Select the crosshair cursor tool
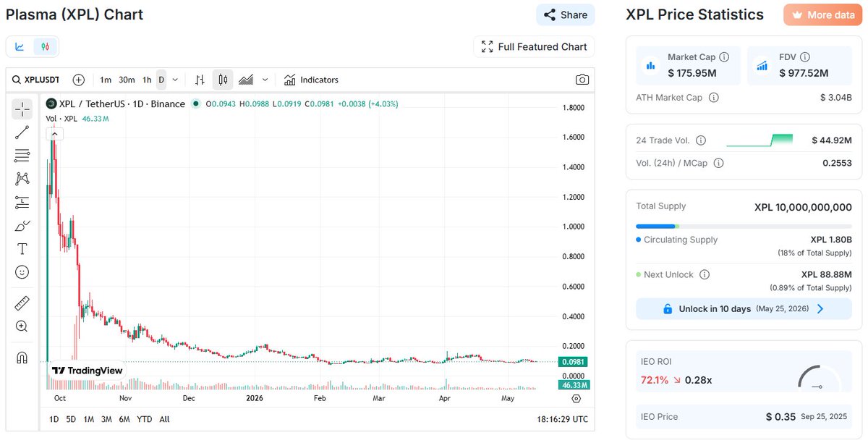 [22, 109]
